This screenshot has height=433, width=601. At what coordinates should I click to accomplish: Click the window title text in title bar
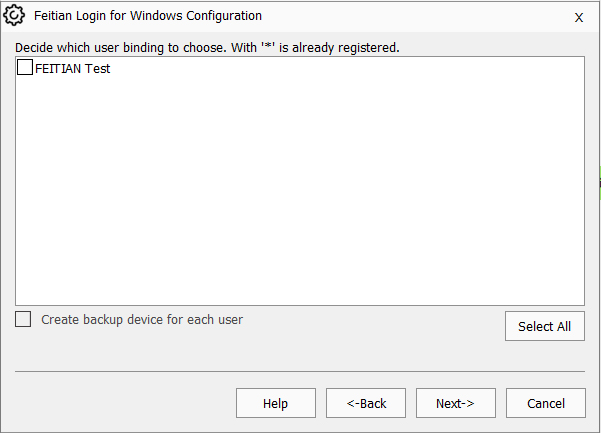tap(148, 16)
